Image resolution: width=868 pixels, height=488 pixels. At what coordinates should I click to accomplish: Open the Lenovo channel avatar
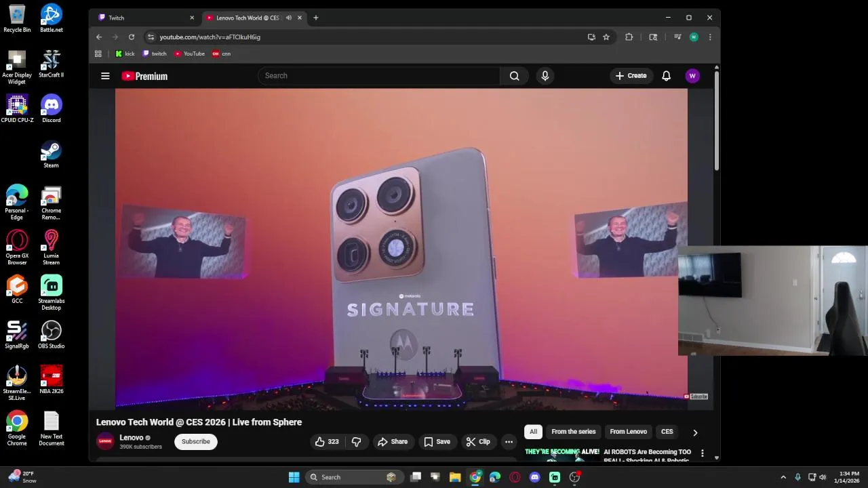coord(105,441)
